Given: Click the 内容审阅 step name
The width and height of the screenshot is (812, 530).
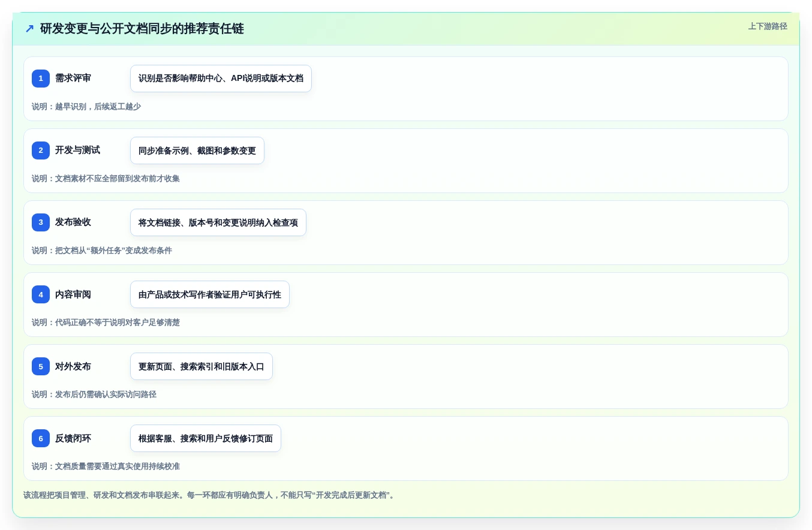Looking at the screenshot, I should tap(73, 294).
